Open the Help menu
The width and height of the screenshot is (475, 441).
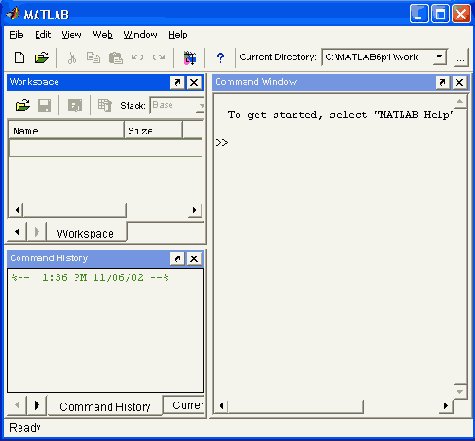pos(178,35)
